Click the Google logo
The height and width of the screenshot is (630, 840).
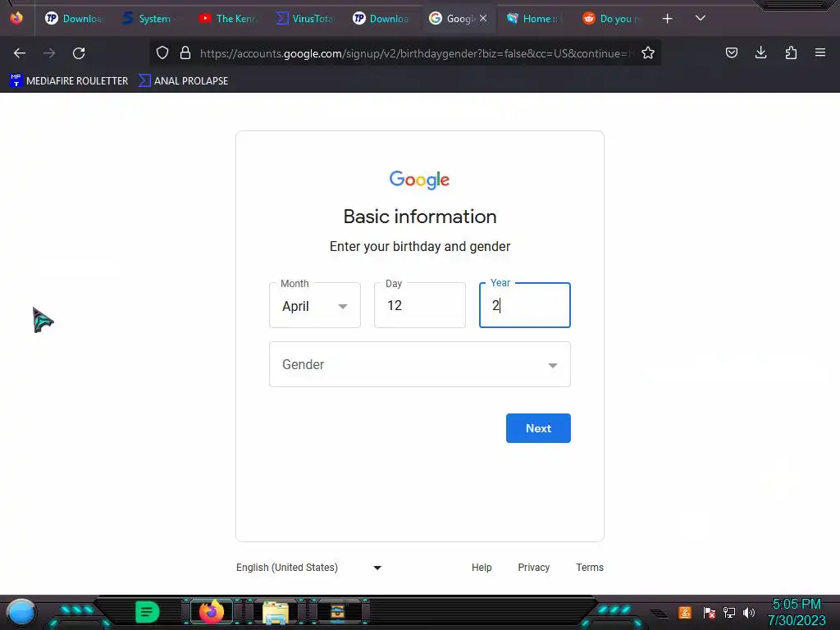coord(419,180)
